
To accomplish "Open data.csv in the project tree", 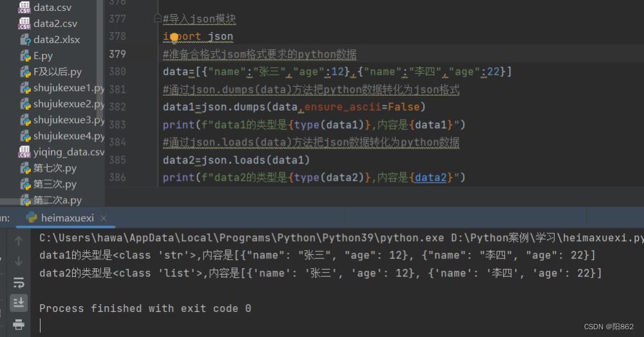I will click(53, 7).
